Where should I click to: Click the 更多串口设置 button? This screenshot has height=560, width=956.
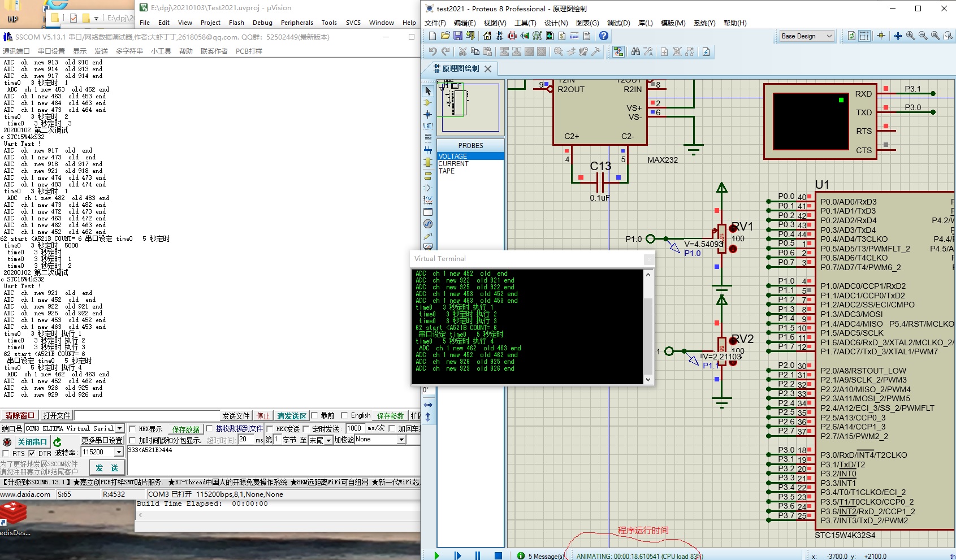pos(102,440)
